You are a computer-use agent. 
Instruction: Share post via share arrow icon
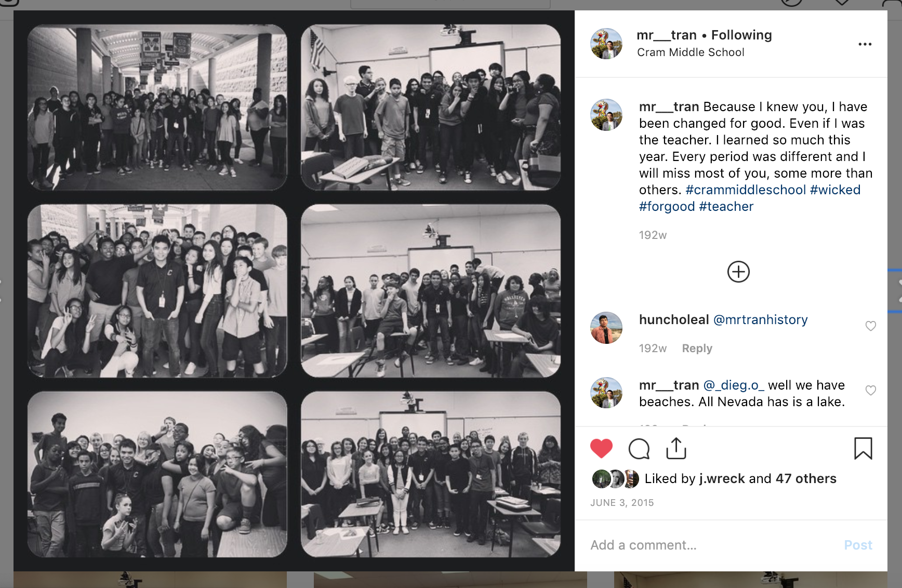pyautogui.click(x=676, y=448)
